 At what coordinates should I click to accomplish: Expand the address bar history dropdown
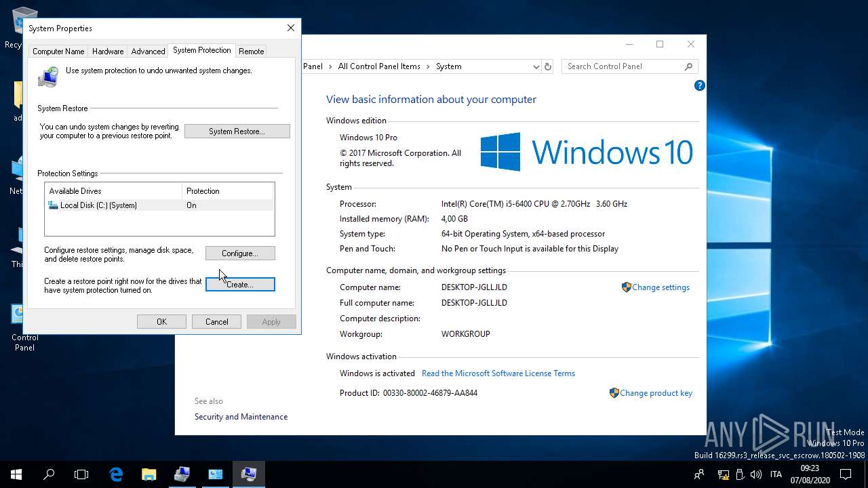click(x=536, y=66)
